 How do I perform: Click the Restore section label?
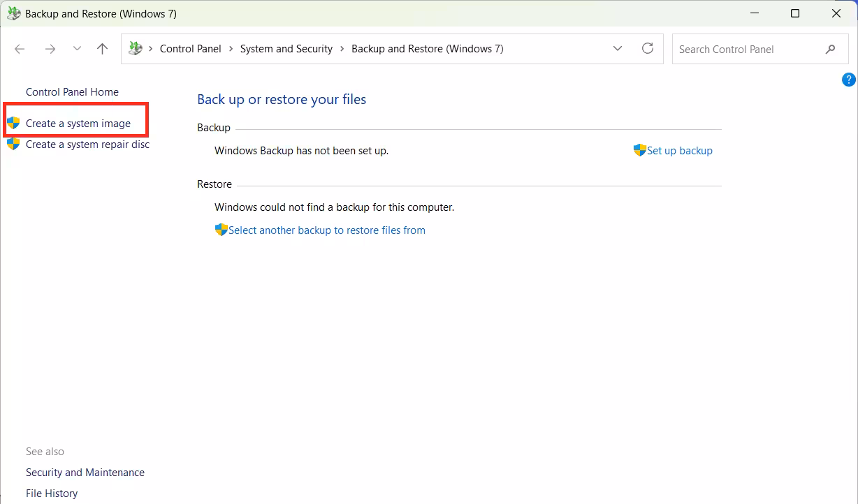tap(214, 184)
